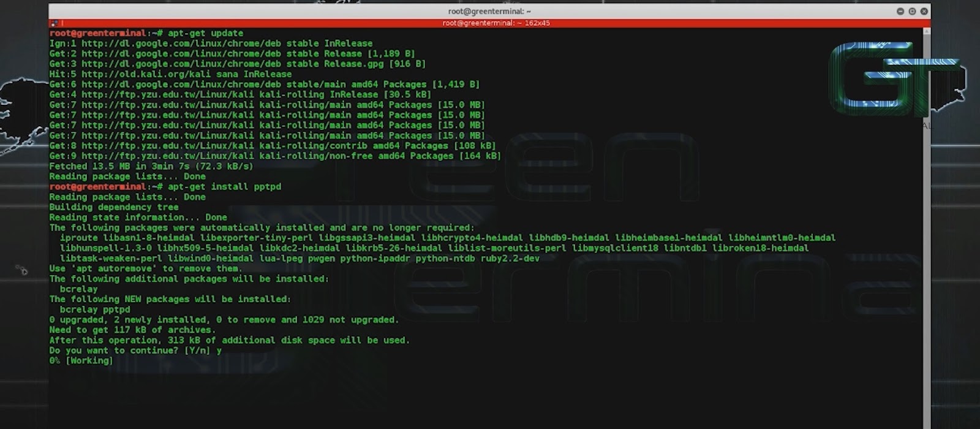Click the 'After this operation, 313 kB' line
The image size is (980, 429).
(230, 340)
